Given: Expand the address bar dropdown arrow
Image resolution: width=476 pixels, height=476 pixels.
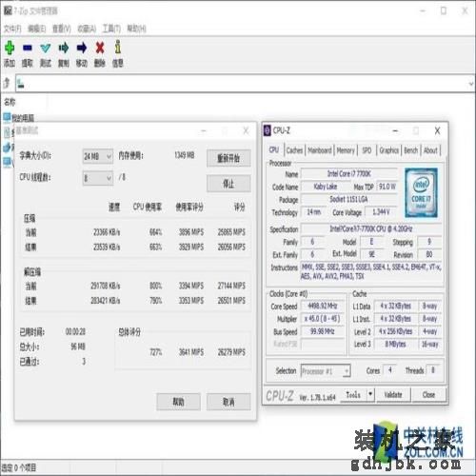Looking at the screenshot, I should pyautogui.click(x=471, y=84).
